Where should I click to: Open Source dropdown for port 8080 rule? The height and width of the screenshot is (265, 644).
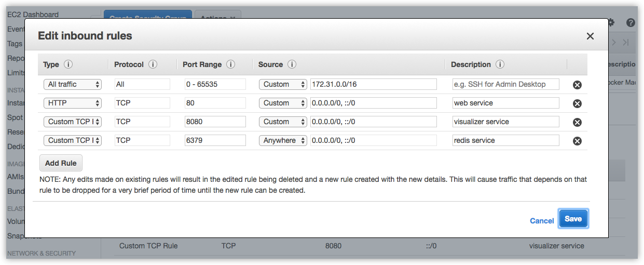pos(283,122)
